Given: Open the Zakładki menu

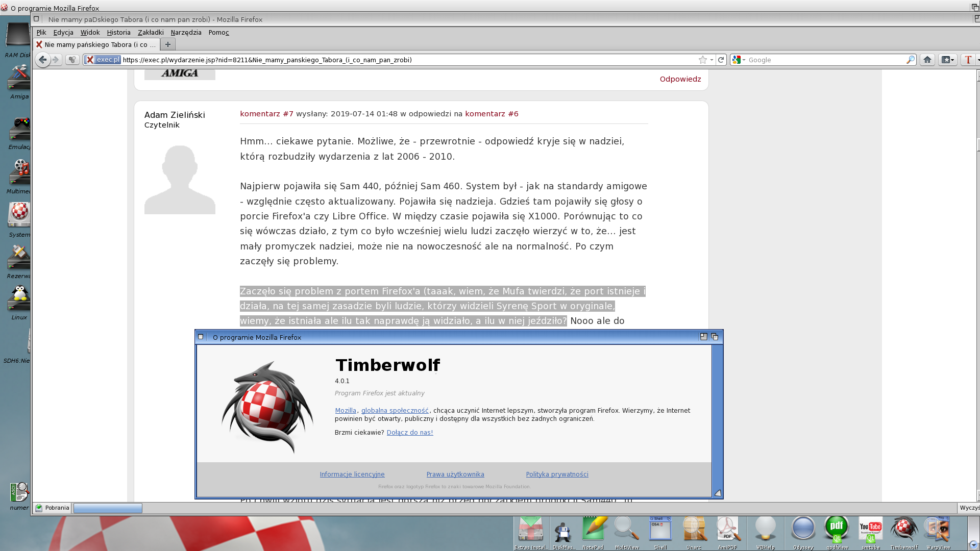Looking at the screenshot, I should point(151,32).
